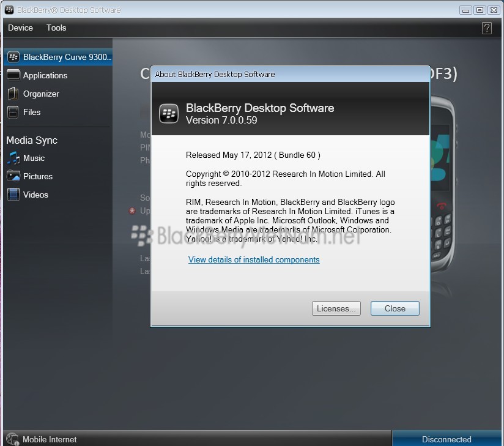Viewport: 504px width, 446px height.
Task: Click the Organizer book icon
Action: [x=13, y=94]
